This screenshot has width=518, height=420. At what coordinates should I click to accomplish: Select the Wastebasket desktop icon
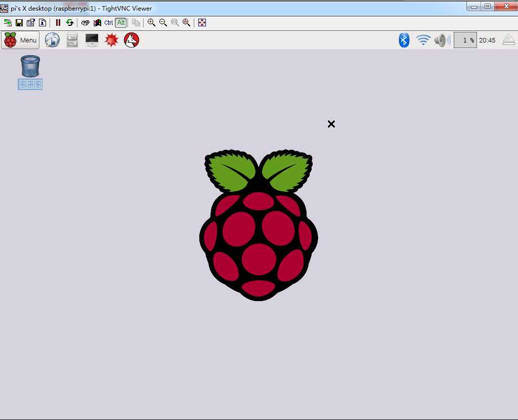[x=30, y=66]
